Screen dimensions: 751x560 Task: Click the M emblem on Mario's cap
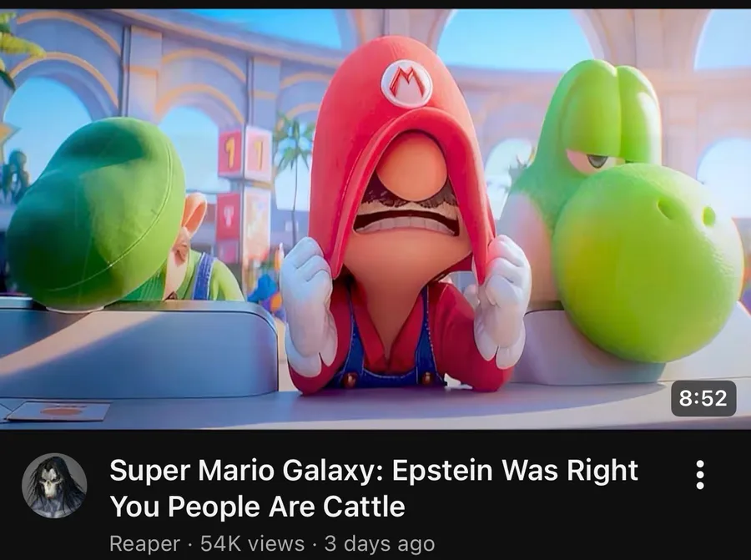click(x=406, y=83)
